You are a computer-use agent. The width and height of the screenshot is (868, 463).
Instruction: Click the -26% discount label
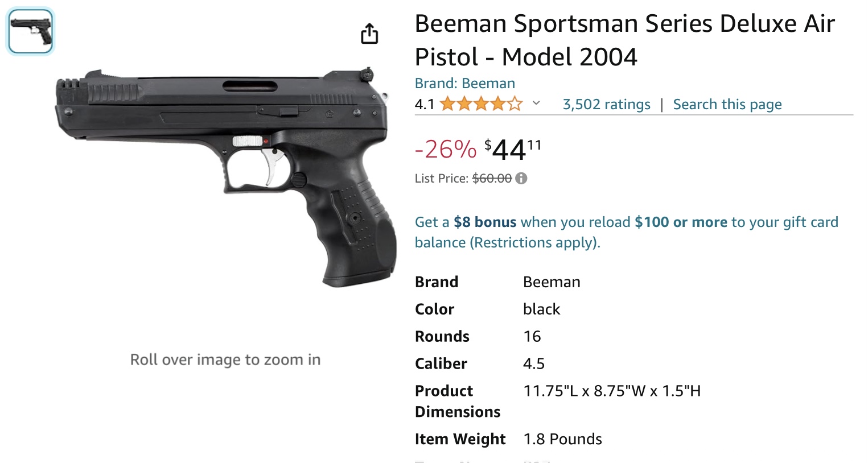click(x=445, y=150)
